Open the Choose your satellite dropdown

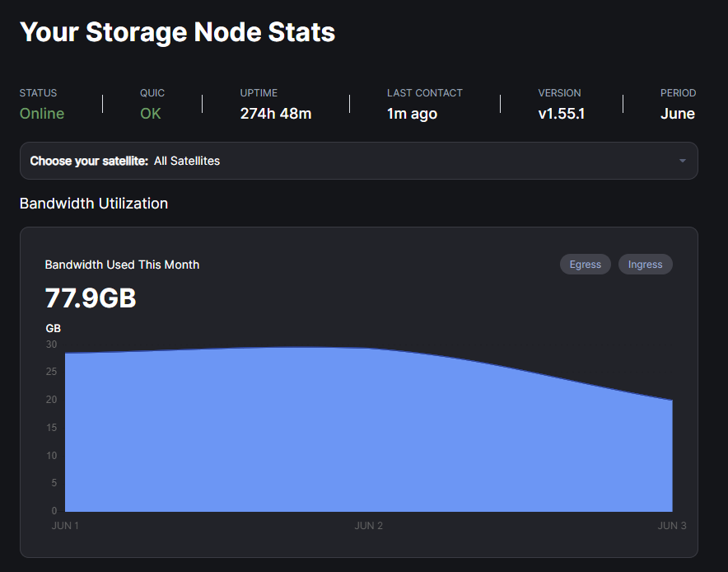[358, 161]
